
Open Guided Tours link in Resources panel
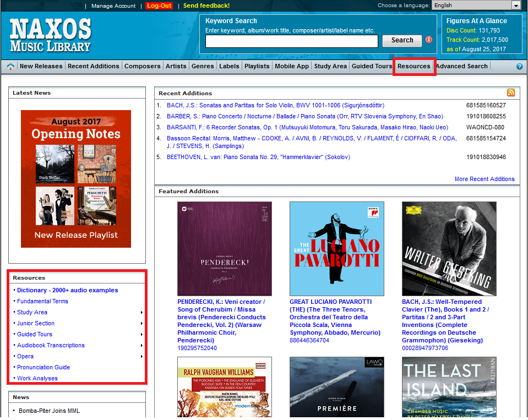(35, 335)
